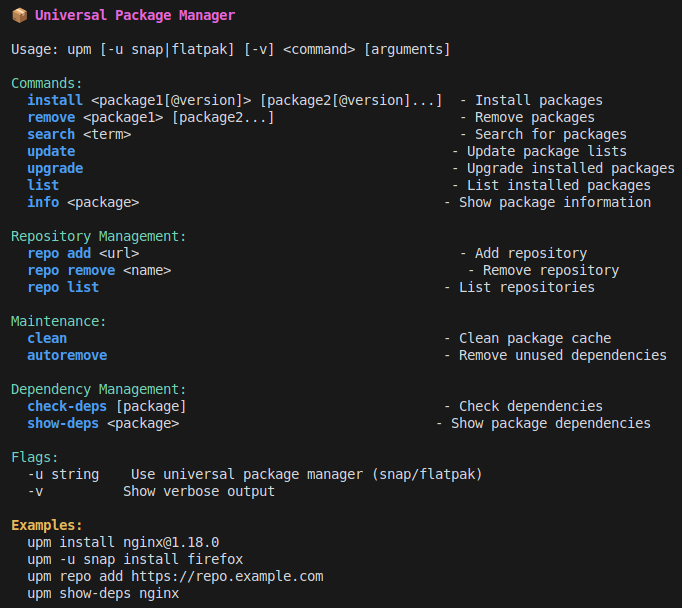Click the info command
This screenshot has height=608, width=682.
43,202
